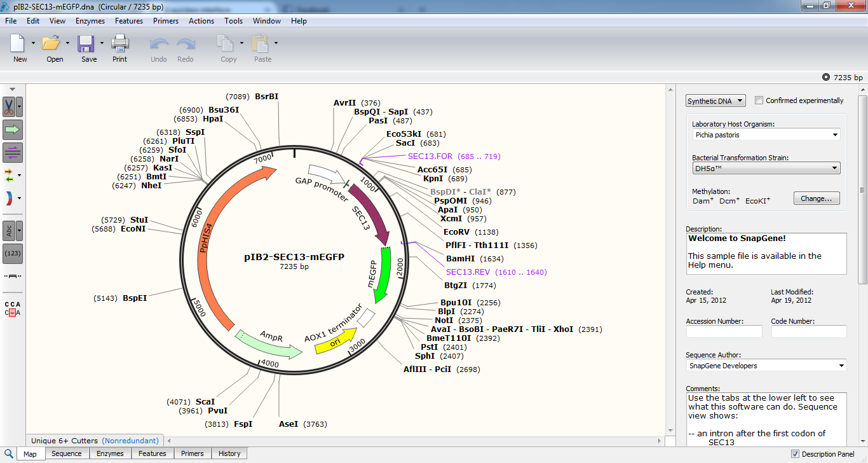This screenshot has width=868, height=463.
Task: Click the Redo arrow icon
Action: (x=186, y=45)
